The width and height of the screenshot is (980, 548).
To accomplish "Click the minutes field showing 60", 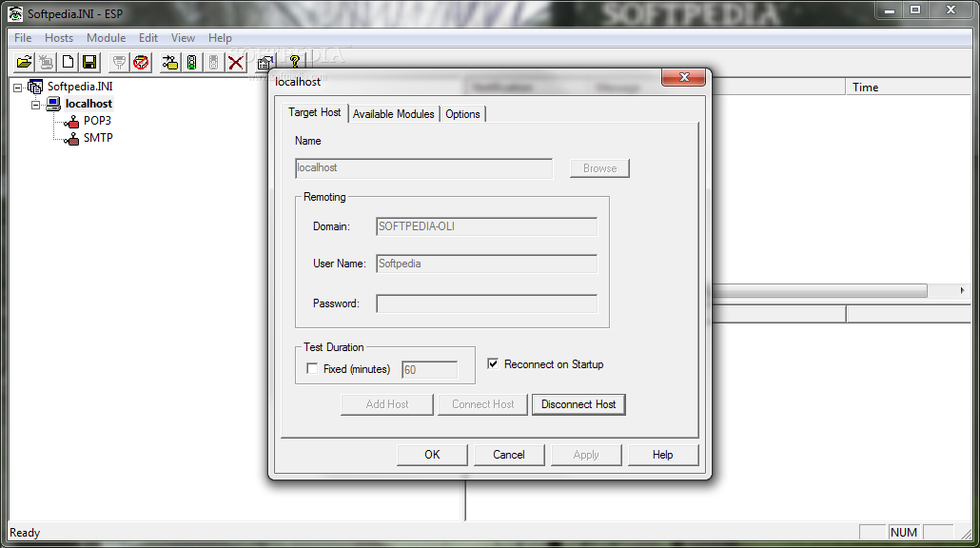I will tap(429, 369).
